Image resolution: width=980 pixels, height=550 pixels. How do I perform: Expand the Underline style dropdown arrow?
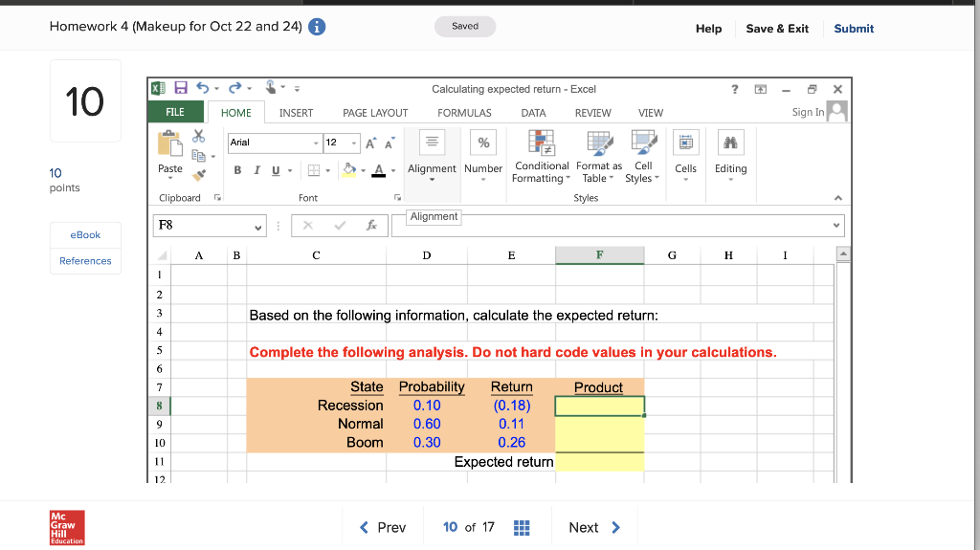click(290, 170)
